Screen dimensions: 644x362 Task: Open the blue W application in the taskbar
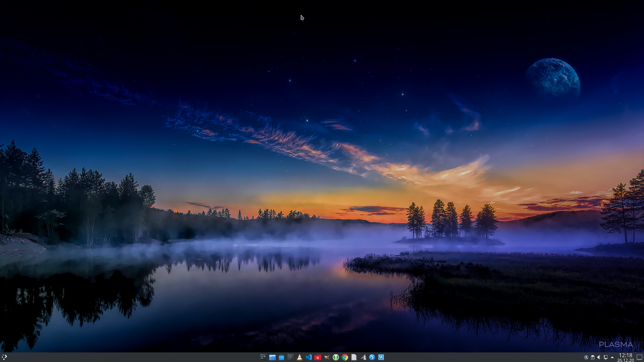click(x=381, y=357)
